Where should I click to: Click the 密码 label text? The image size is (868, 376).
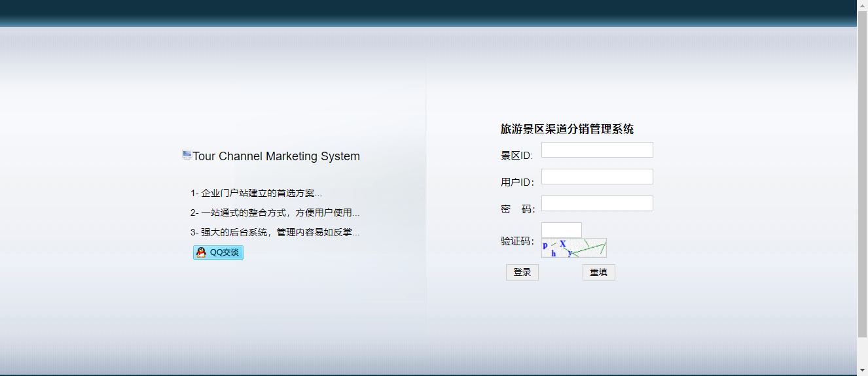[x=517, y=209]
